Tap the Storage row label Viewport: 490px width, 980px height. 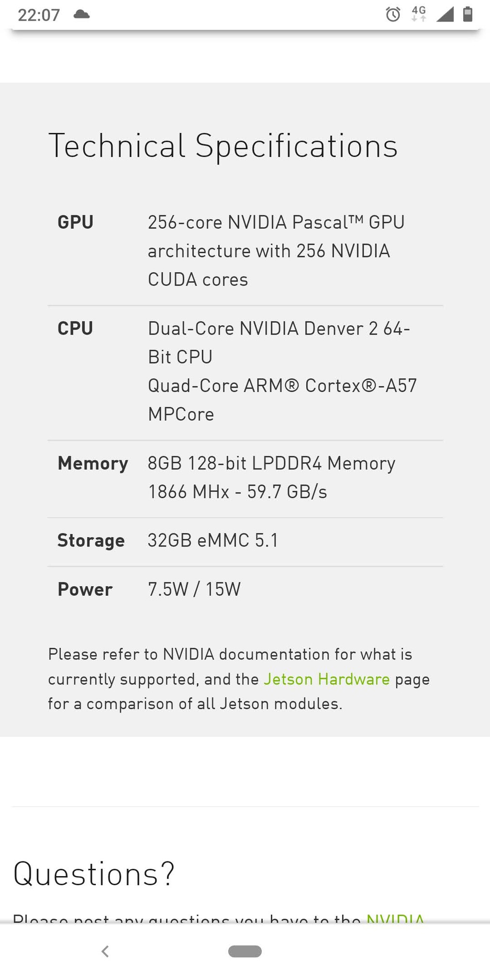coord(91,541)
